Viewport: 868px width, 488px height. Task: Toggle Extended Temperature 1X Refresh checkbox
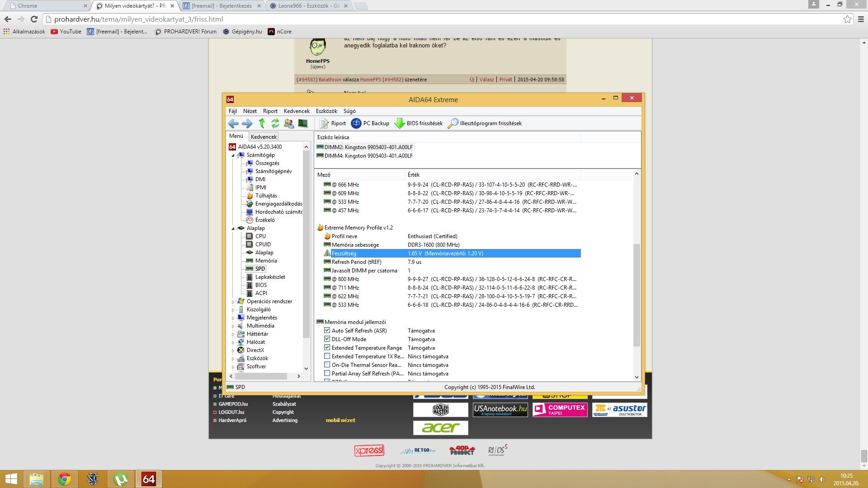(x=327, y=356)
